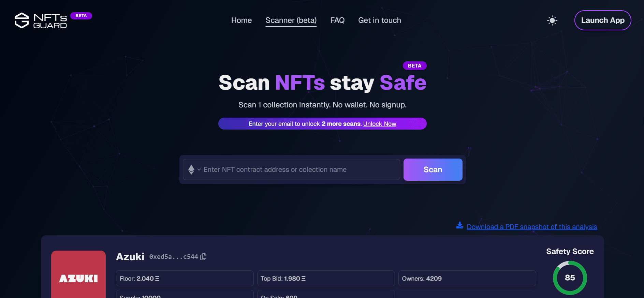Click the PDF download icon

click(x=459, y=226)
